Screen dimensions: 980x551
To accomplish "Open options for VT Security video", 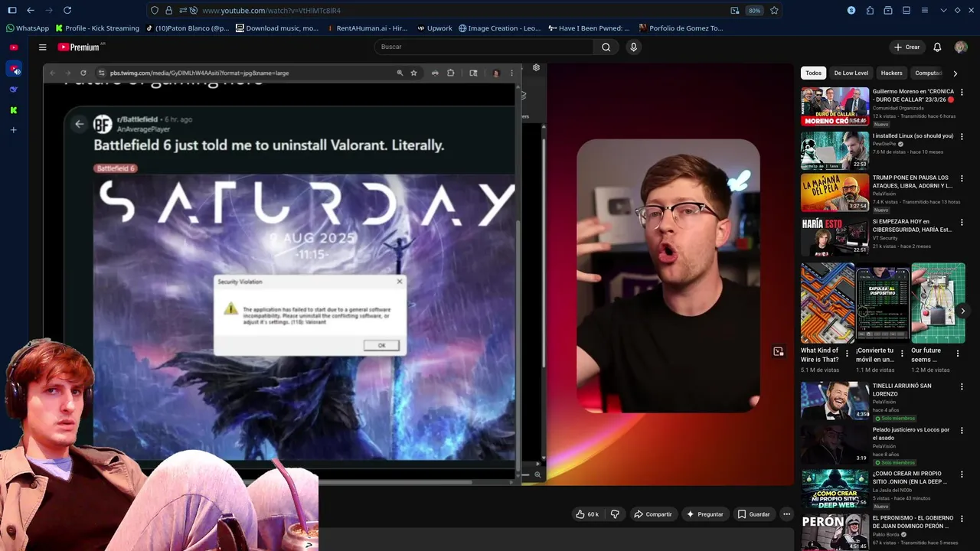I will pos(962,223).
